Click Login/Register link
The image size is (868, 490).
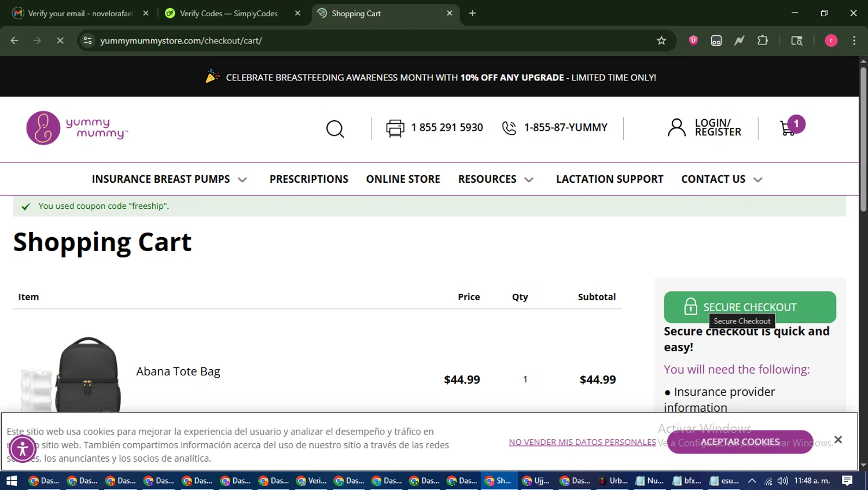click(x=718, y=127)
